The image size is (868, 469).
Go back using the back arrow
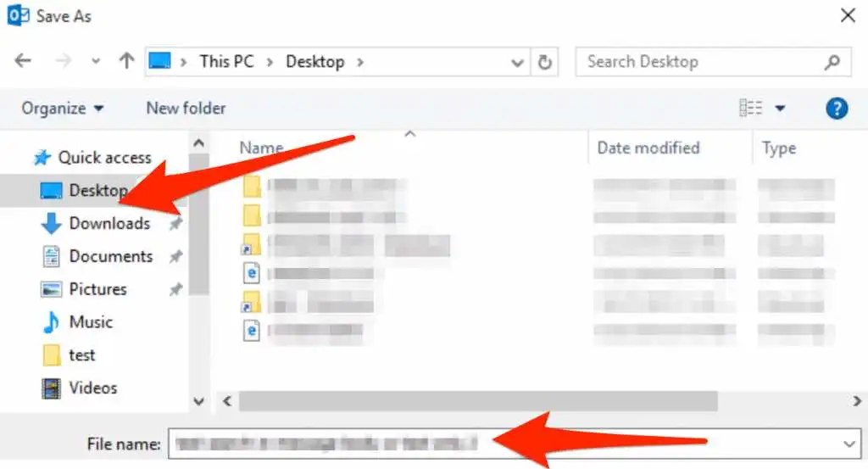tap(23, 60)
